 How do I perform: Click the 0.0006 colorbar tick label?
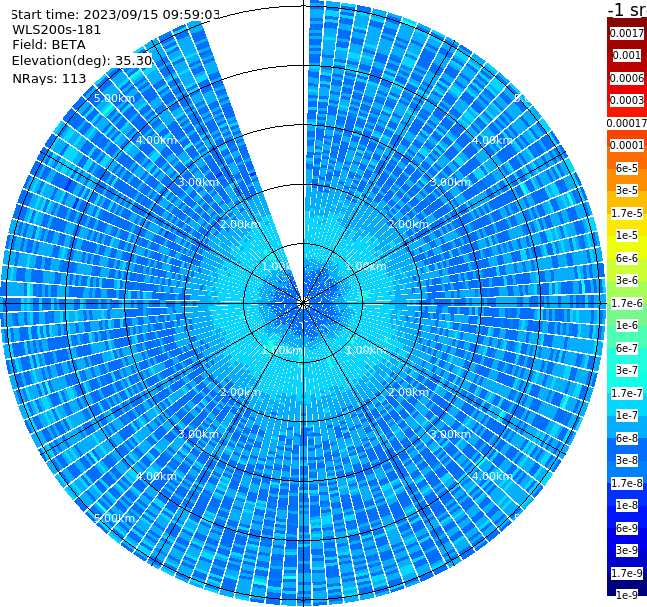click(627, 78)
